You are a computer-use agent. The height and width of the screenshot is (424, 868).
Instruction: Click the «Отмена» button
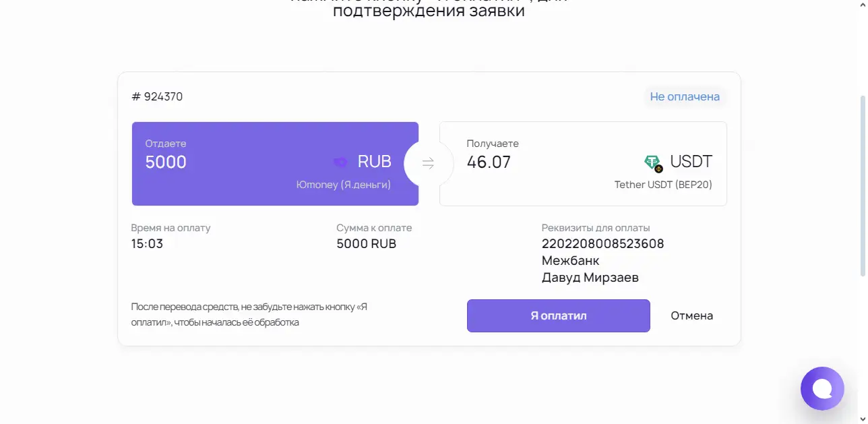(691, 315)
